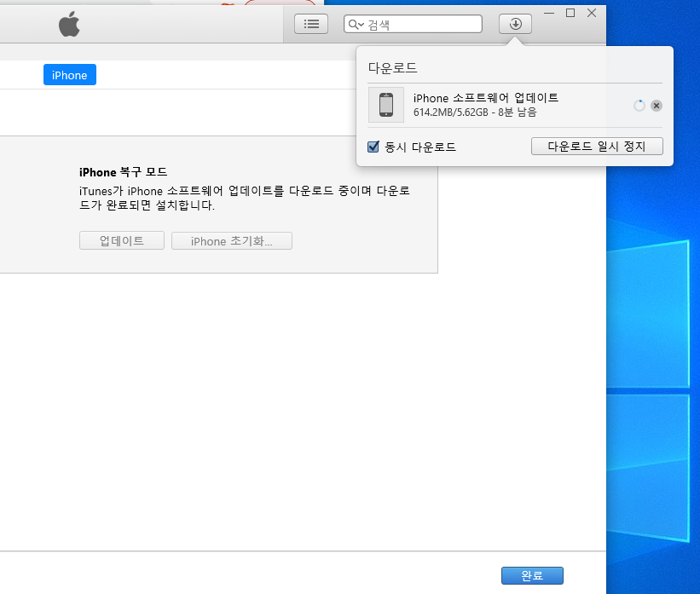
Task: Open the search magnifier dropdown
Action: tap(356, 25)
